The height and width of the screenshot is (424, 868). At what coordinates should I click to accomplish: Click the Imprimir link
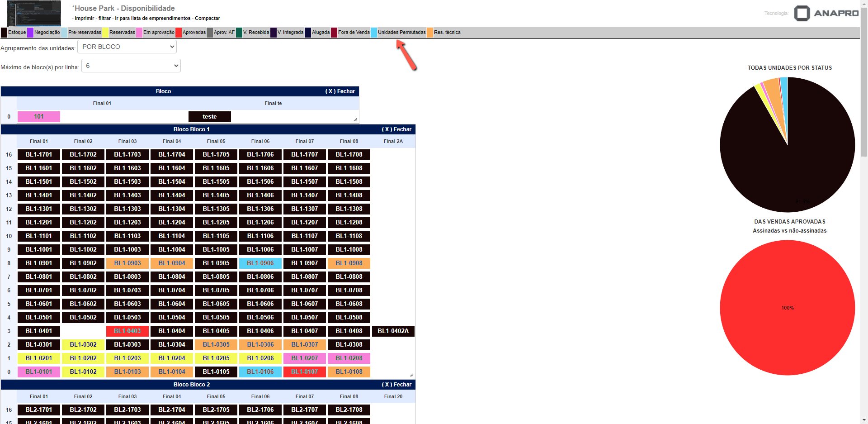84,19
